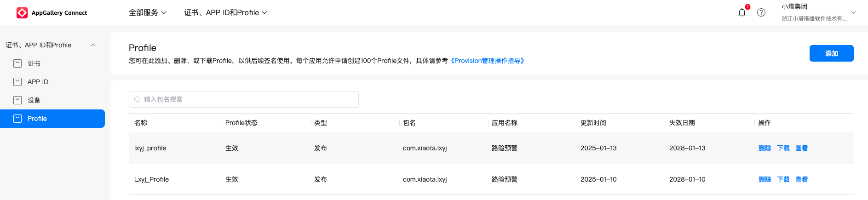Open the Provision管理操作指导 link
The image size is (868, 200).
(x=488, y=61)
